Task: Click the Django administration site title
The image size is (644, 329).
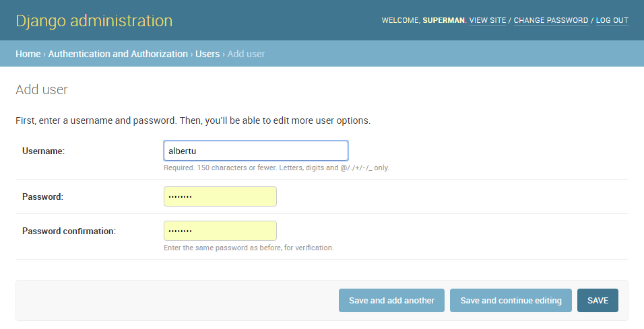Action: (x=94, y=21)
